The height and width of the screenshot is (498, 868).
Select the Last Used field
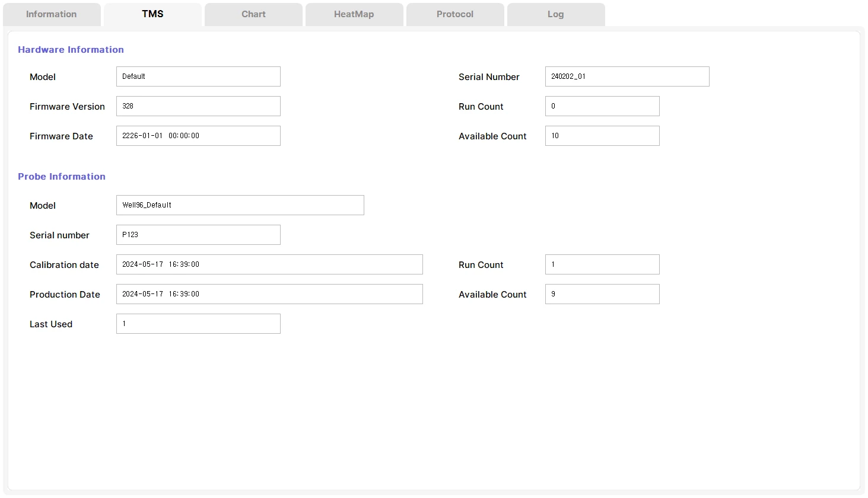point(198,324)
